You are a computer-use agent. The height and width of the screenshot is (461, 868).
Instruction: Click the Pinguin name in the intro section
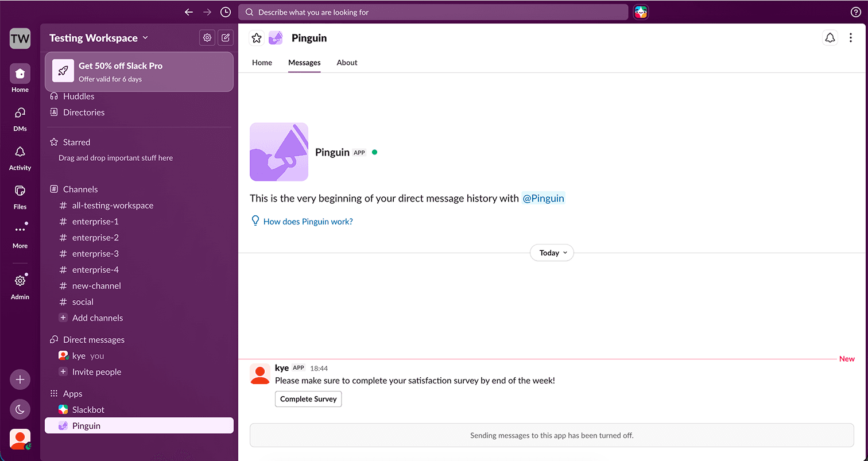pyautogui.click(x=332, y=152)
